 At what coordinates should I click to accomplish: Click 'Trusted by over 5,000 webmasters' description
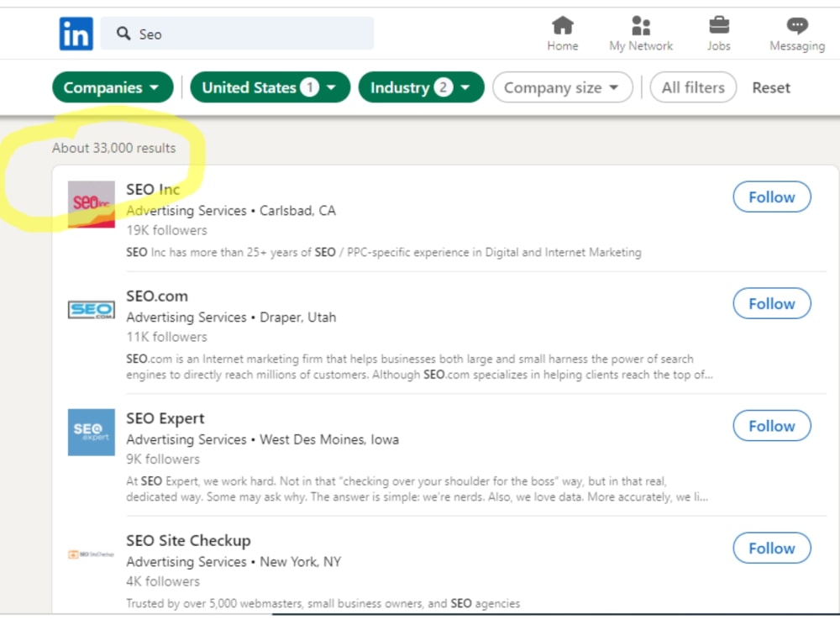(x=323, y=603)
